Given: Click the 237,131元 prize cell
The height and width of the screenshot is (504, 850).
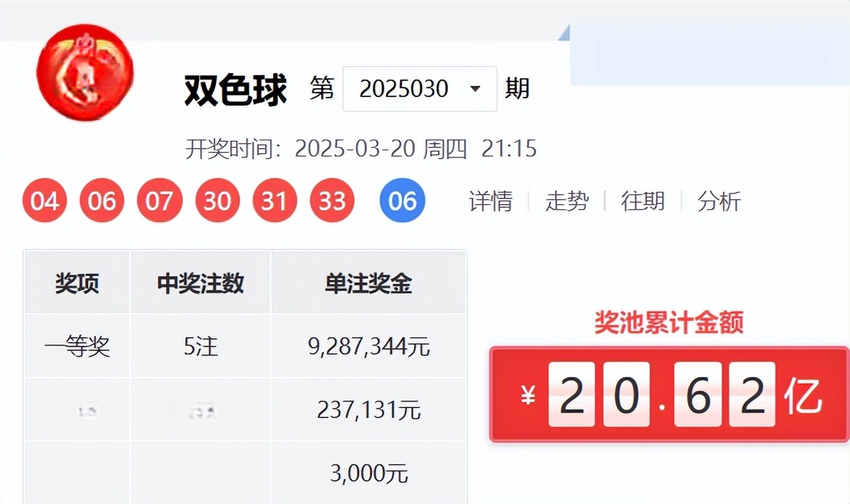Looking at the screenshot, I should (369, 410).
